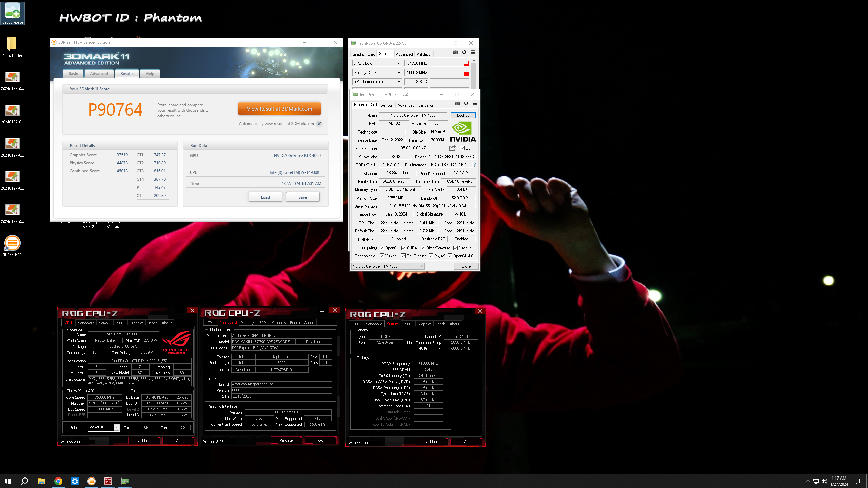Image resolution: width=868 pixels, height=488 pixels.
Task: Click Lookup button in GPU-Z
Action: click(463, 115)
